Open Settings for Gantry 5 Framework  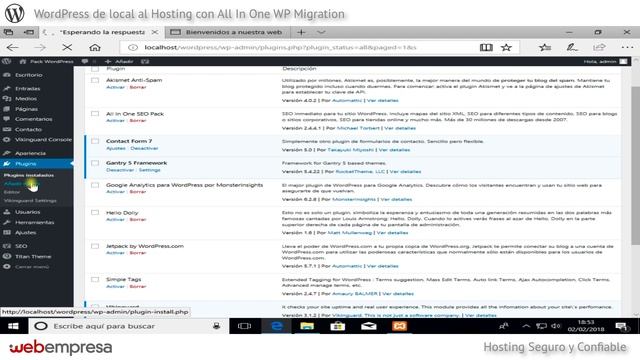point(149,170)
